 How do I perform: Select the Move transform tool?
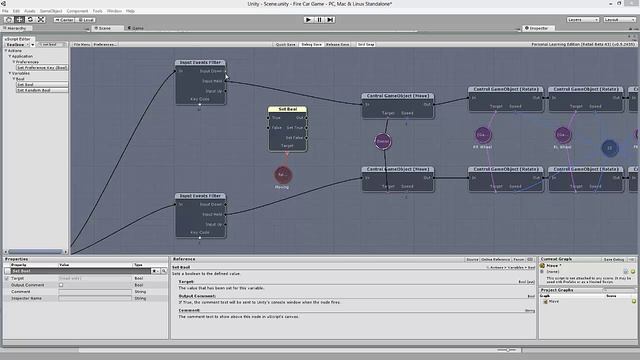pyautogui.click(x=19, y=20)
